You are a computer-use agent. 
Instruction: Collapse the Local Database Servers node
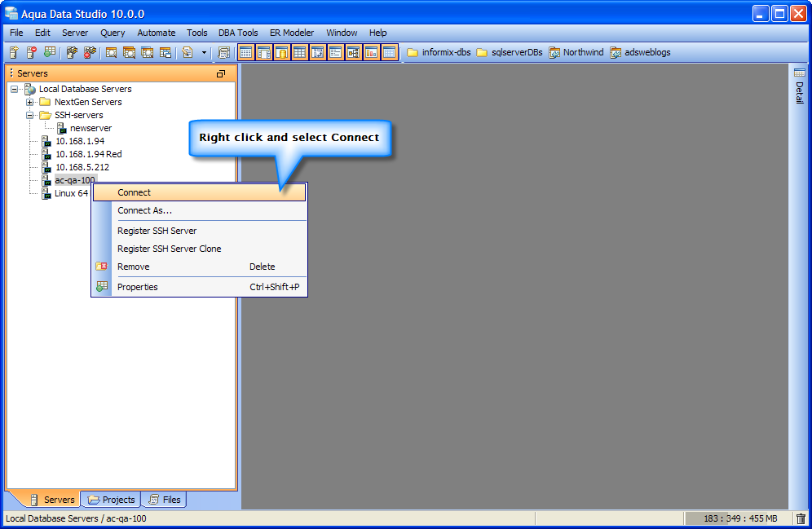pyautogui.click(x=14, y=89)
